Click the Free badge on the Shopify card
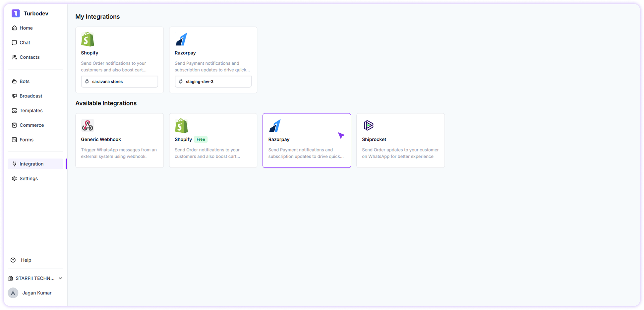The image size is (644, 310). (201, 139)
